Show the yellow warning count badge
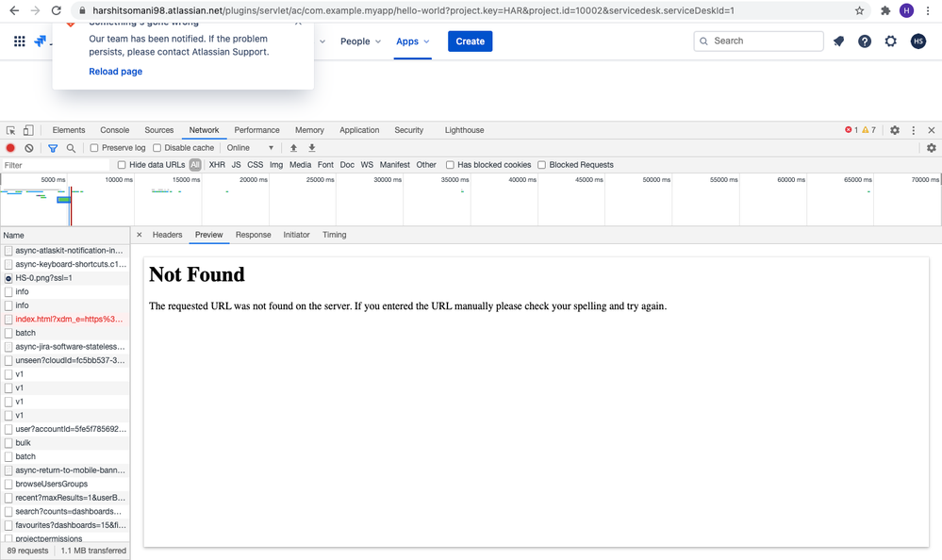Viewport: 942px width, 560px height. [868, 130]
